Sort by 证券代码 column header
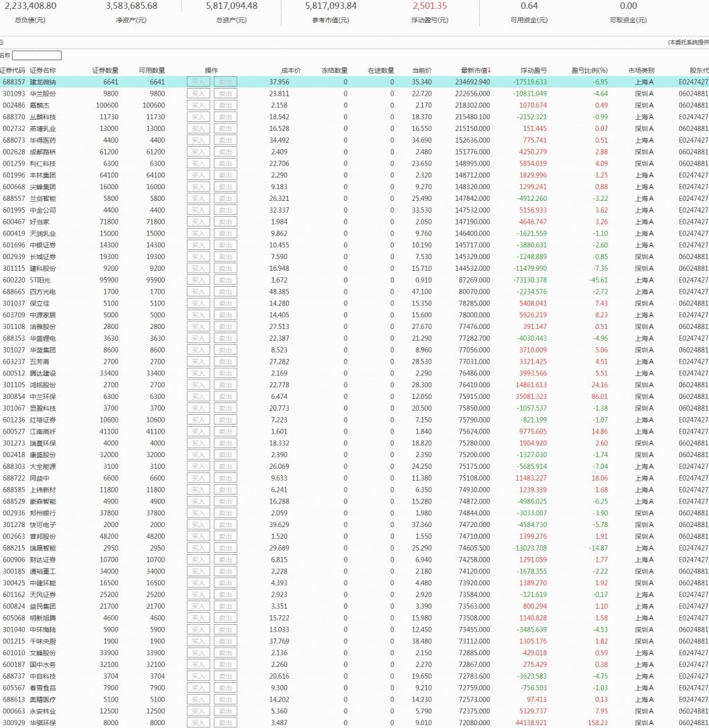Screen dimensions: 709x728 click(x=12, y=71)
